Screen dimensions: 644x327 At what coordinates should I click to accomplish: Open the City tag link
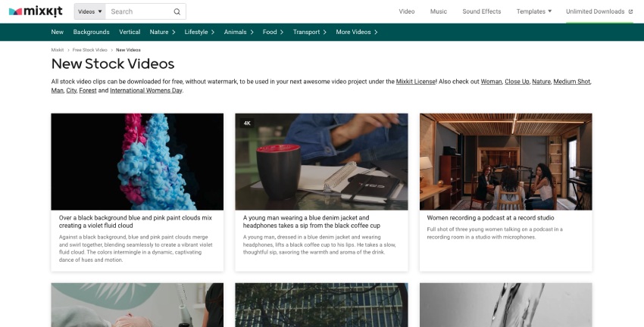point(71,91)
